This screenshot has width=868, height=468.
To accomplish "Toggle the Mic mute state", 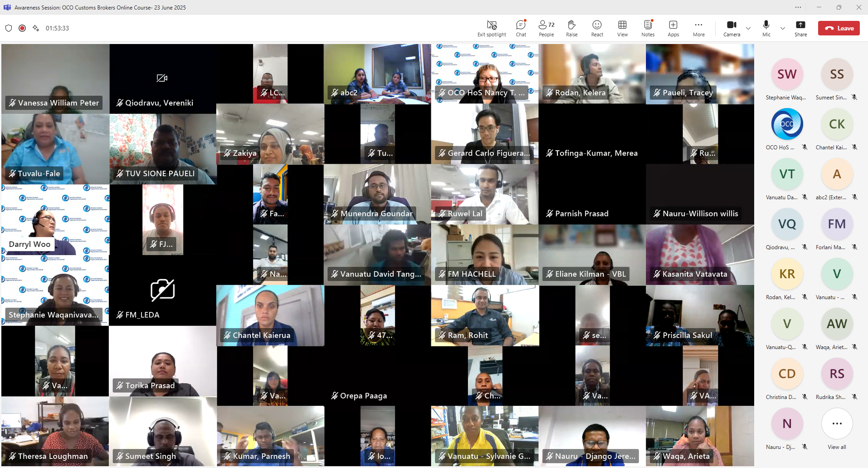I will [x=766, y=28].
